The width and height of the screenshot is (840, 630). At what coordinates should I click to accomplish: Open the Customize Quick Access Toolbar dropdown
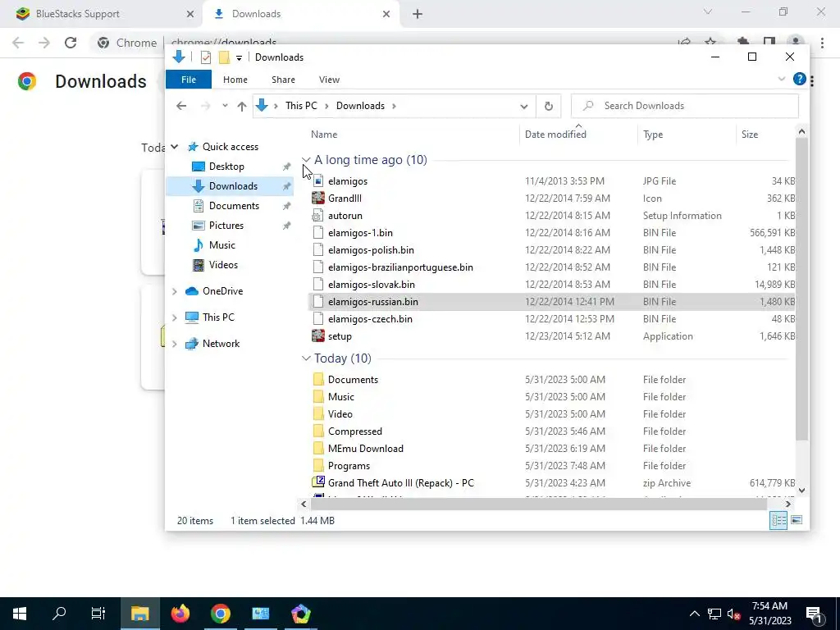pos(239,58)
